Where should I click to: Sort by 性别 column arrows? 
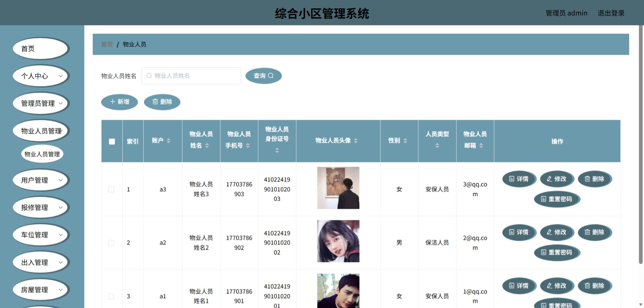coord(405,141)
